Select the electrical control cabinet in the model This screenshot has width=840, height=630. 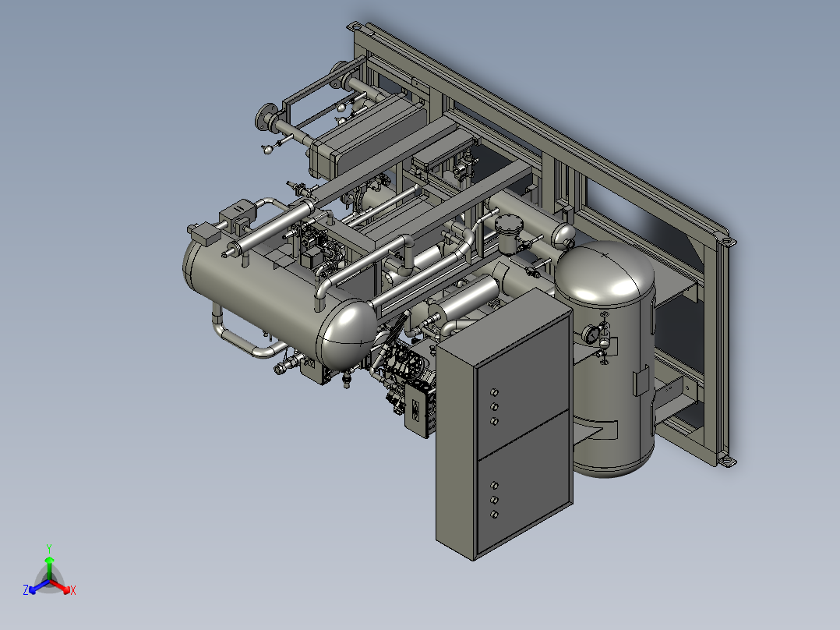[504, 425]
